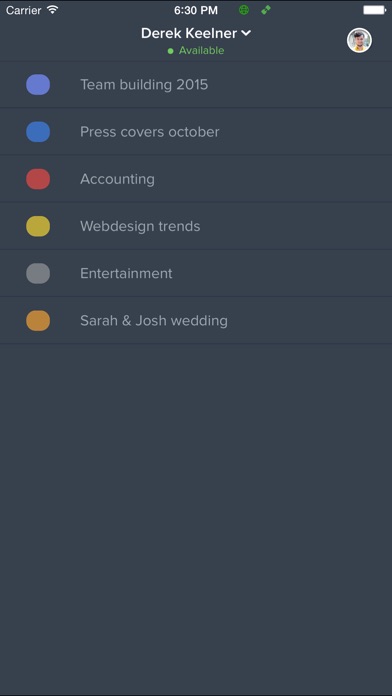Click the green Available status dot
The image size is (392, 696).
tap(170, 51)
